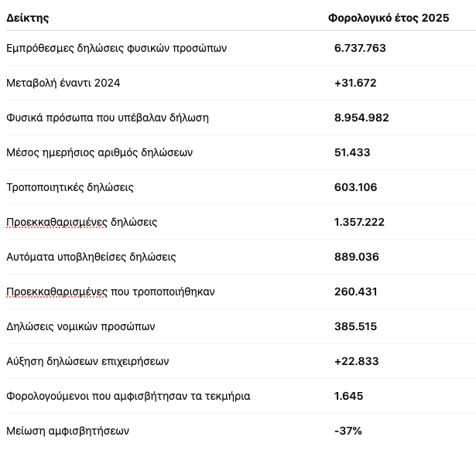Click the +22.833 value cell

point(356,361)
